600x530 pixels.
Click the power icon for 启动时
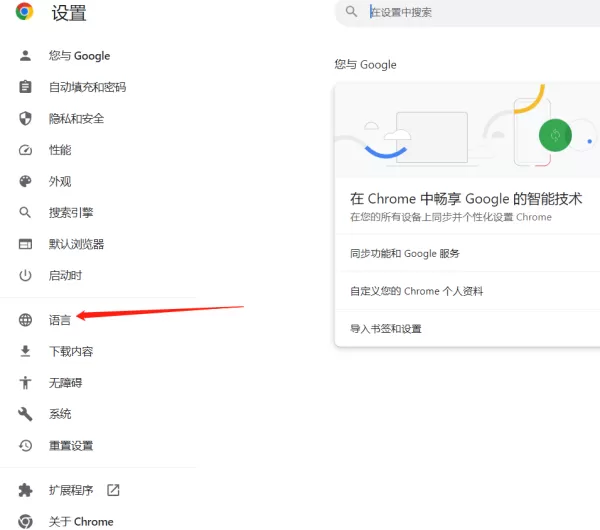(25, 275)
